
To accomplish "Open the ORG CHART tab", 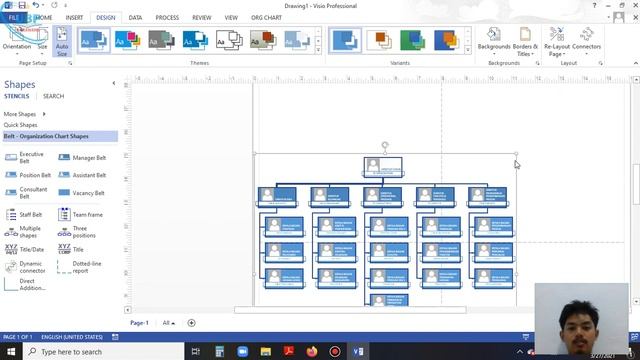I will [266, 18].
